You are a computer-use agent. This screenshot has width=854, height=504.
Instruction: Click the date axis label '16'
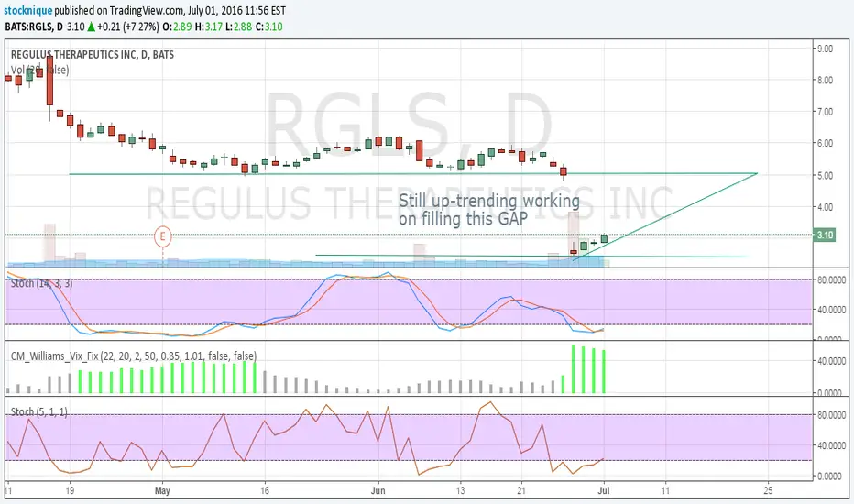[x=265, y=490]
